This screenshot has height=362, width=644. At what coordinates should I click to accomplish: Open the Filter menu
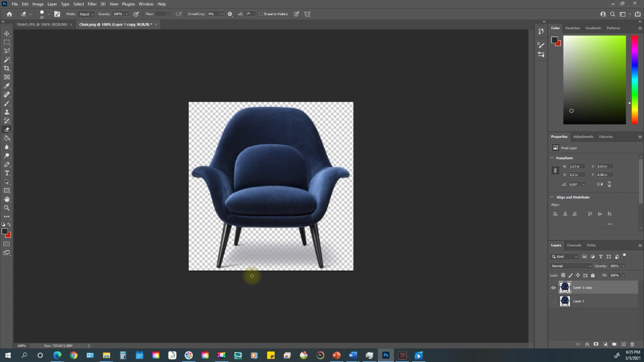point(92,4)
